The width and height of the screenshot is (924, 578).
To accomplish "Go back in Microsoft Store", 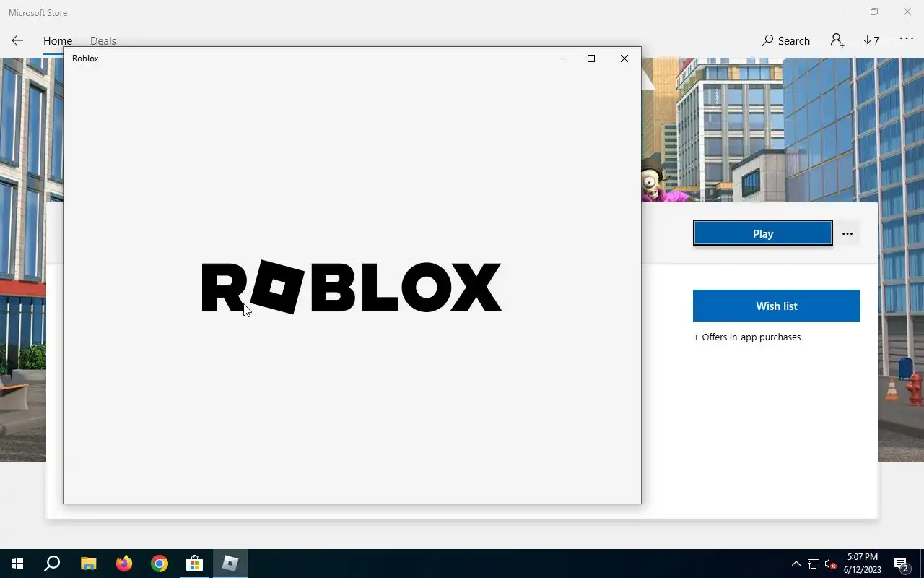I will (17, 41).
